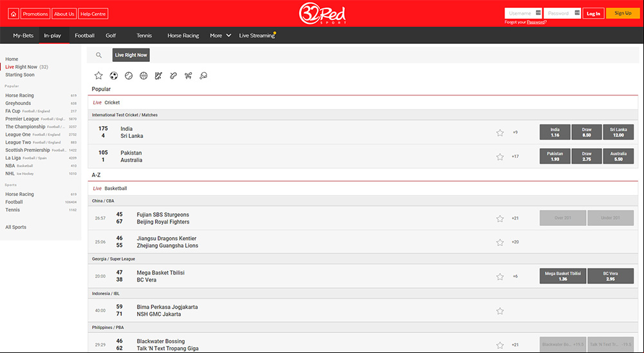The image size is (644, 353).
Task: Favourite Jiangsu Dragons Kentier game
Action: [x=500, y=242]
